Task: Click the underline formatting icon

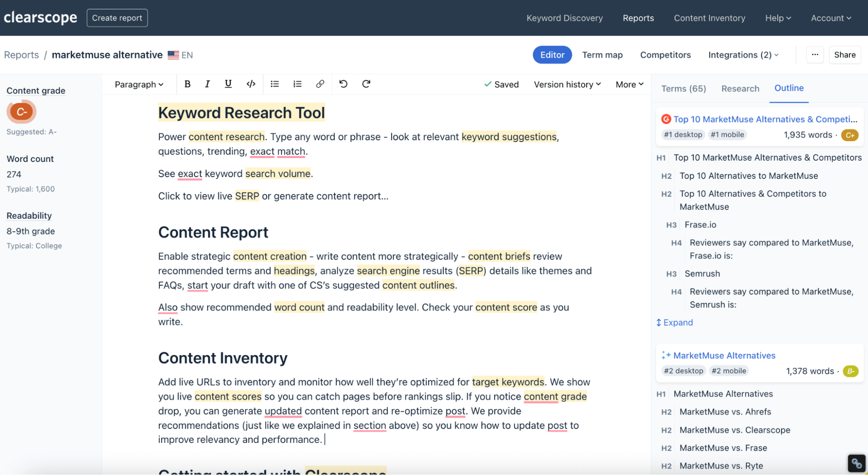Action: pyautogui.click(x=228, y=84)
